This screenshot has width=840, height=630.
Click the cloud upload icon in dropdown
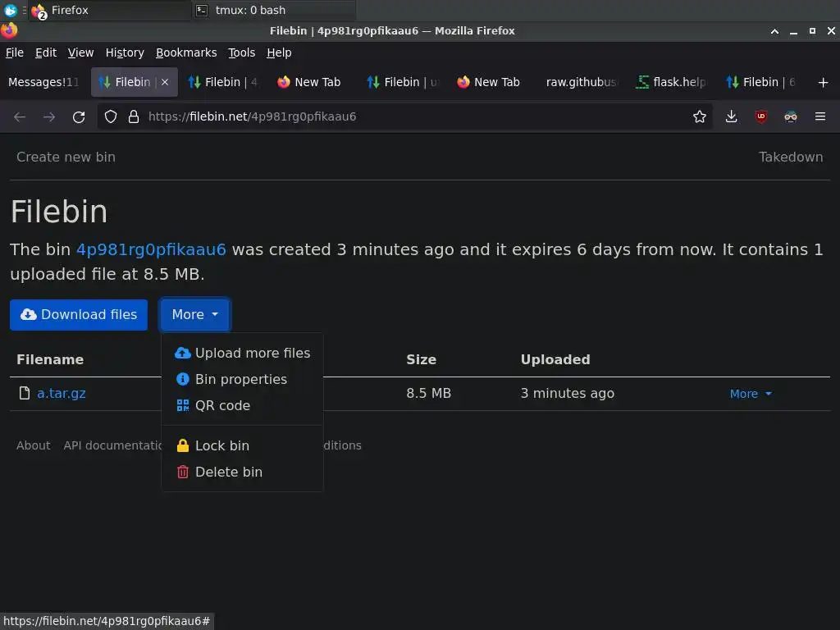(x=183, y=353)
